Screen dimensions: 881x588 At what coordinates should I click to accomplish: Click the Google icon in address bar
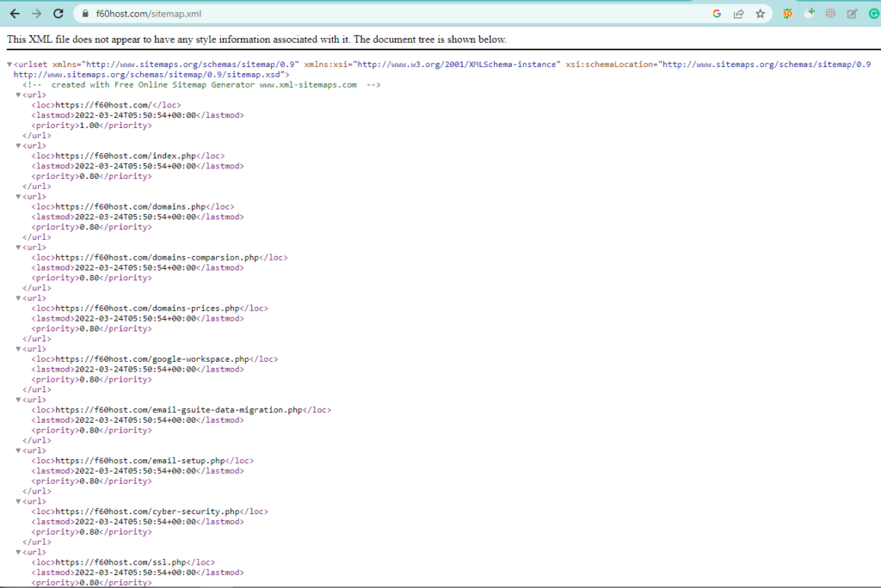pyautogui.click(x=717, y=14)
